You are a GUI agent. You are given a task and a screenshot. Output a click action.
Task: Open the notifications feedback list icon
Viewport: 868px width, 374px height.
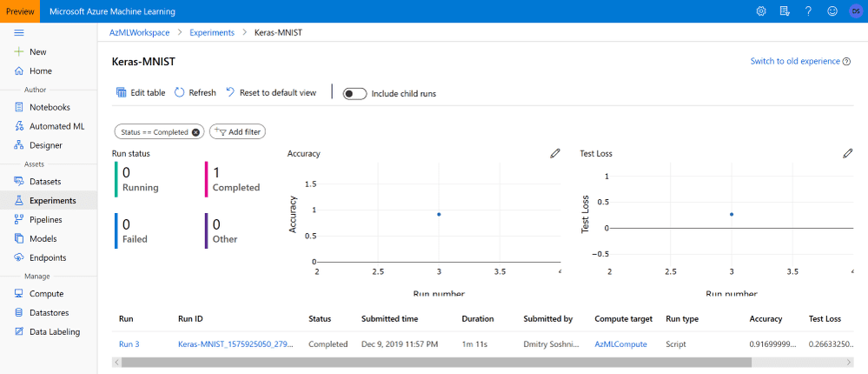(x=784, y=11)
